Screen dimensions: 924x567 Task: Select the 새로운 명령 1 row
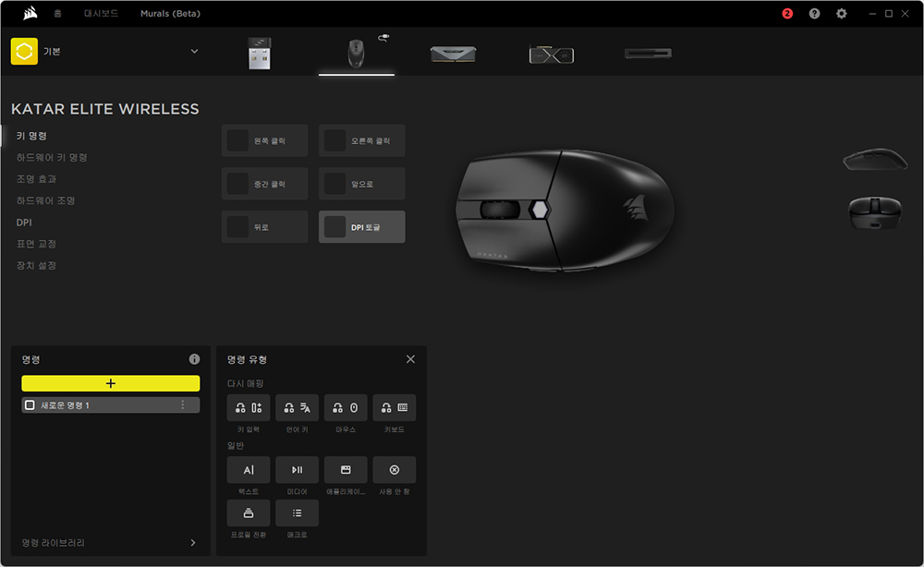[111, 405]
